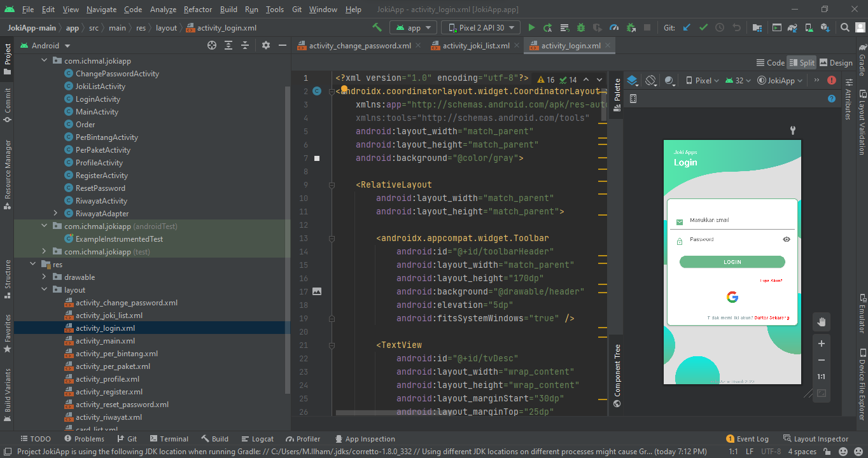Expand the drawable folder in project tree
868x458 pixels.
[x=44, y=277]
